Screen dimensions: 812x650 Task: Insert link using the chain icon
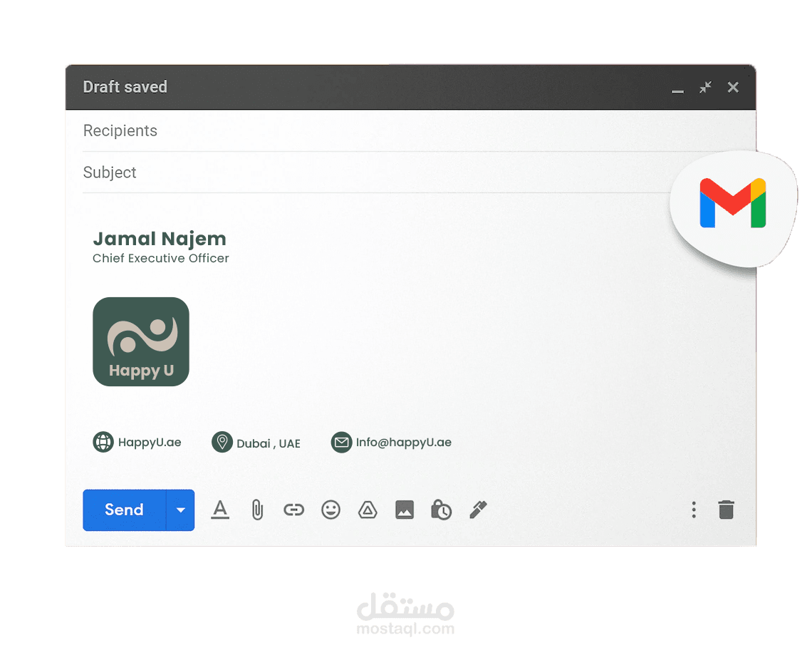293,510
